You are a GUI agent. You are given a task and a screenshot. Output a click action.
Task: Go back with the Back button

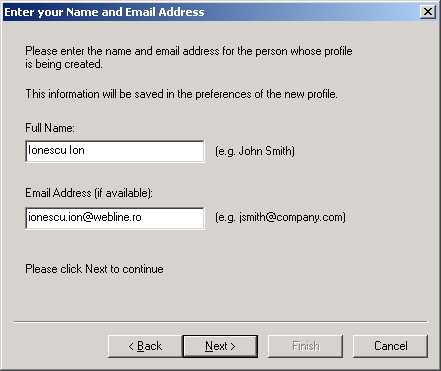point(145,346)
